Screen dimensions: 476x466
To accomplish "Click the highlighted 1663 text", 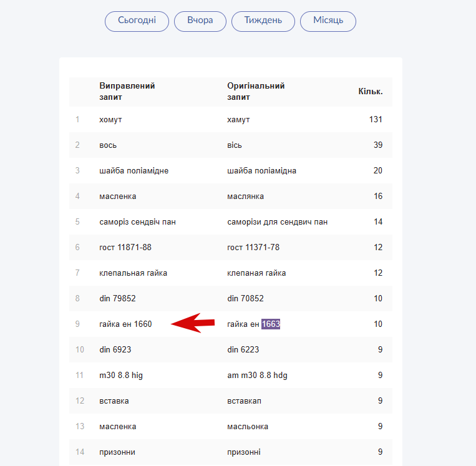I will point(271,324).
